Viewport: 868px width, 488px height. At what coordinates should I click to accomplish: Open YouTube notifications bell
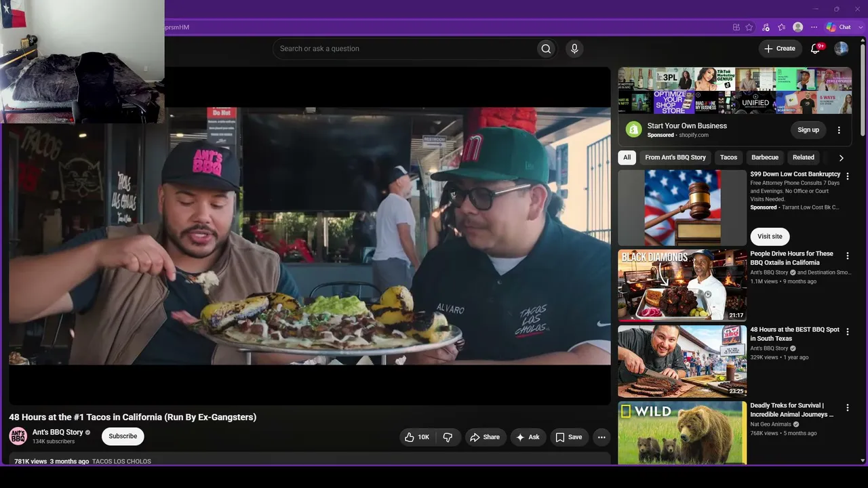click(x=816, y=49)
